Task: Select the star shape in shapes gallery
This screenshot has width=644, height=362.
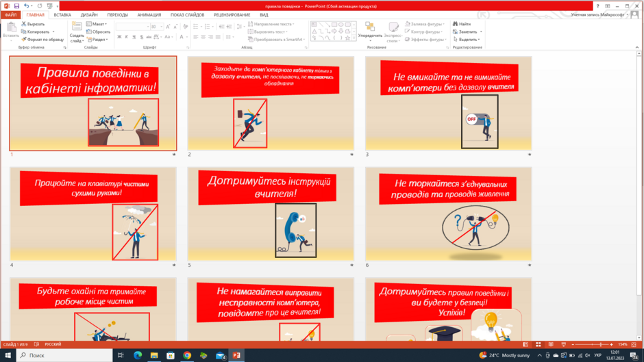Action: [347, 38]
